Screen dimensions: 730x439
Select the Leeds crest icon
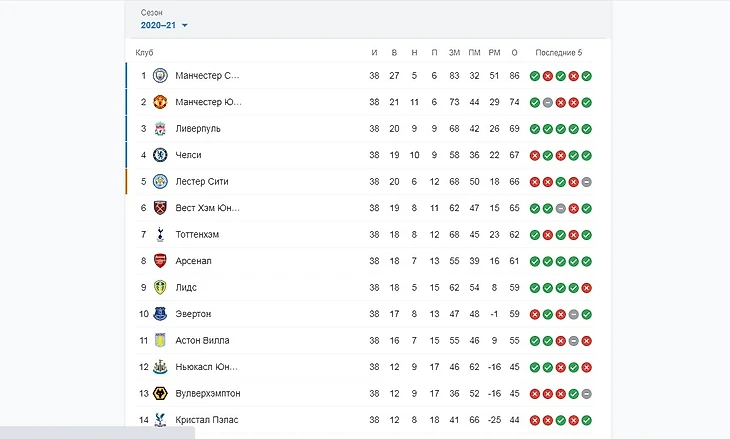[x=160, y=287]
